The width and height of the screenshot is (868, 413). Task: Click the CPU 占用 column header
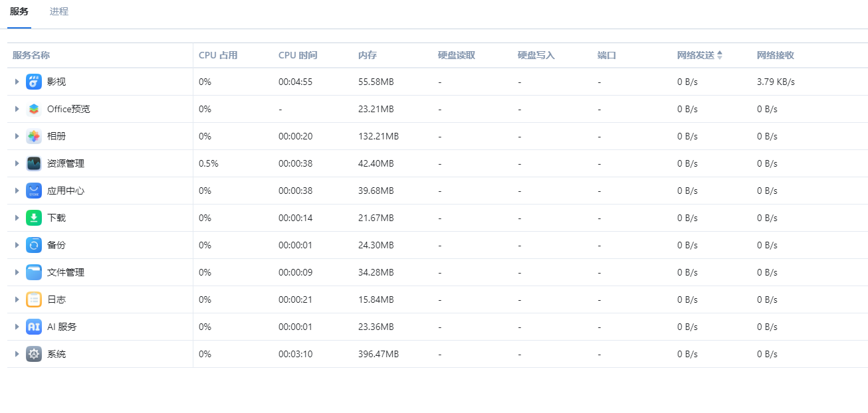point(218,55)
